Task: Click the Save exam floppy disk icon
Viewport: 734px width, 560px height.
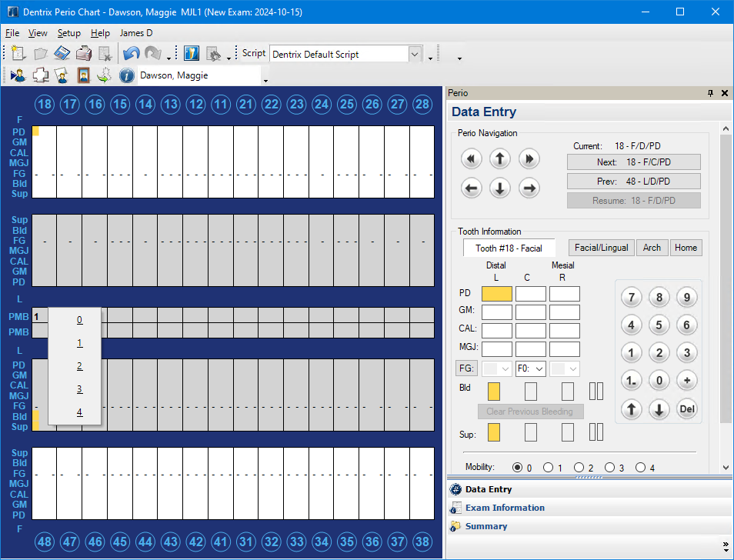Action: (x=62, y=54)
